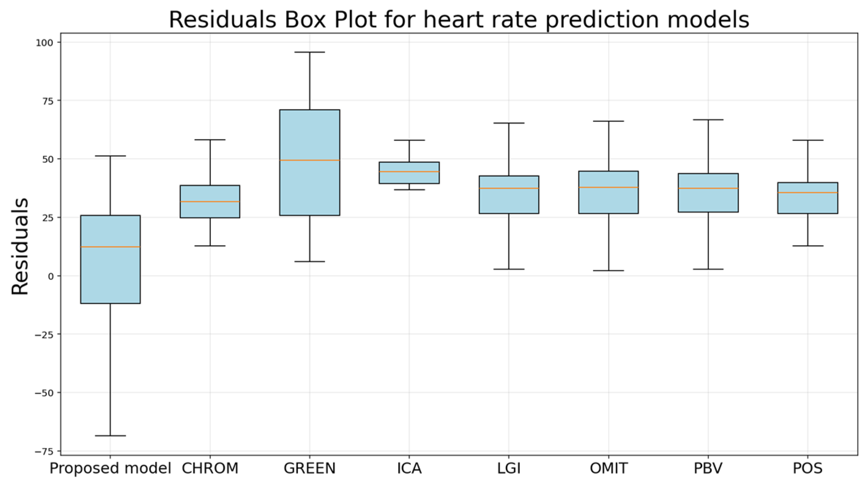The height and width of the screenshot is (487, 868).
Task: Select the GREEN x-axis category label
Action: point(310,469)
